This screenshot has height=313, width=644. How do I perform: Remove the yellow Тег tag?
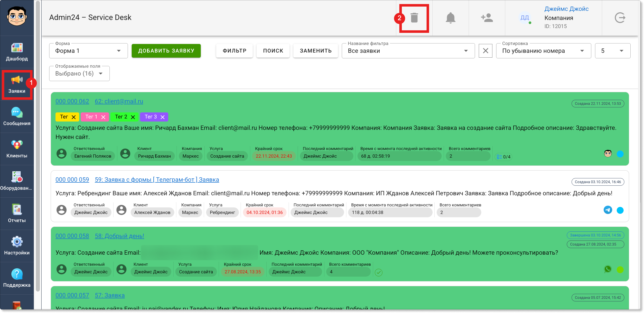coord(74,117)
